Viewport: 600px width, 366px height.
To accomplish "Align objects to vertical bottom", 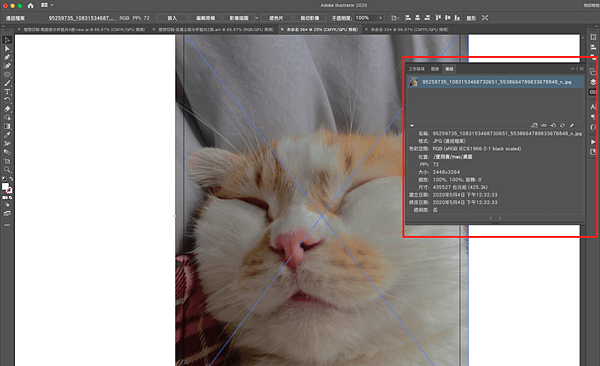I will point(457,18).
